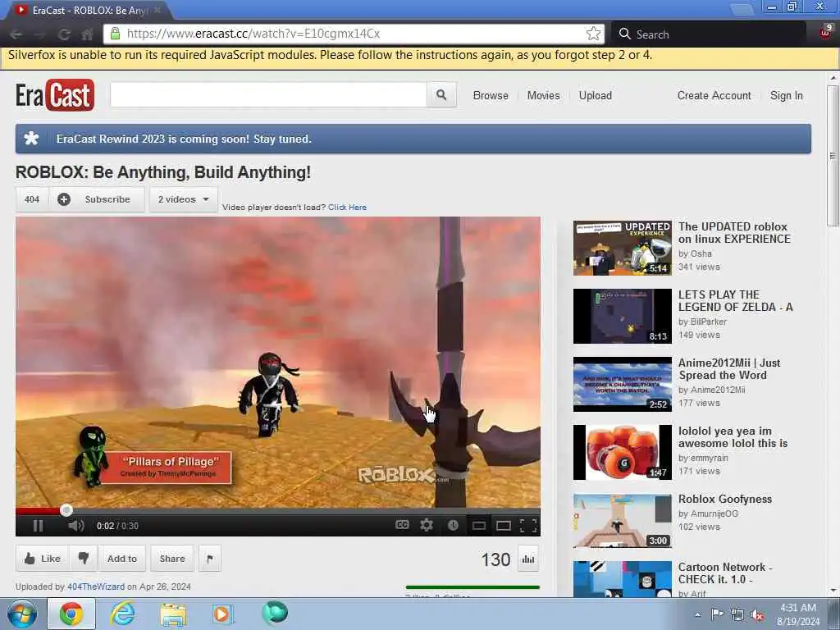Launch Internet Explorer from taskbar
840x630 pixels.
(x=122, y=614)
